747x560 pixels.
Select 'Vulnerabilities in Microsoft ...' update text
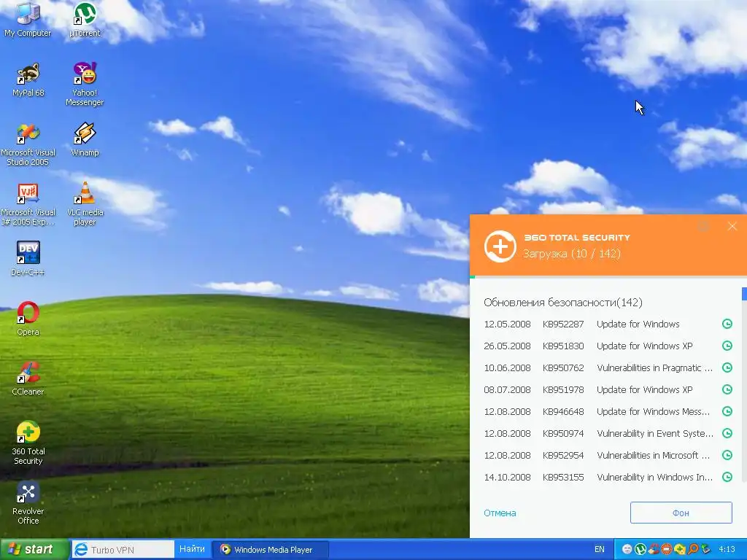pos(653,455)
